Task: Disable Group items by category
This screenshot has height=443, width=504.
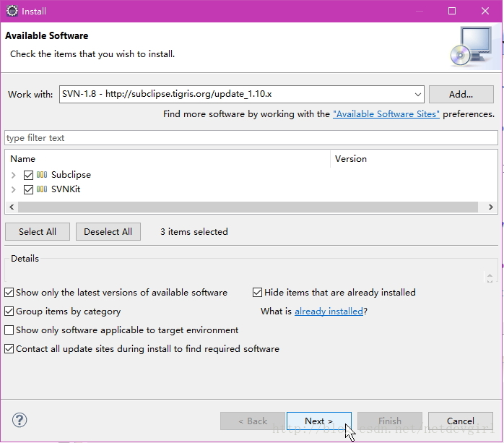Action: [9, 311]
